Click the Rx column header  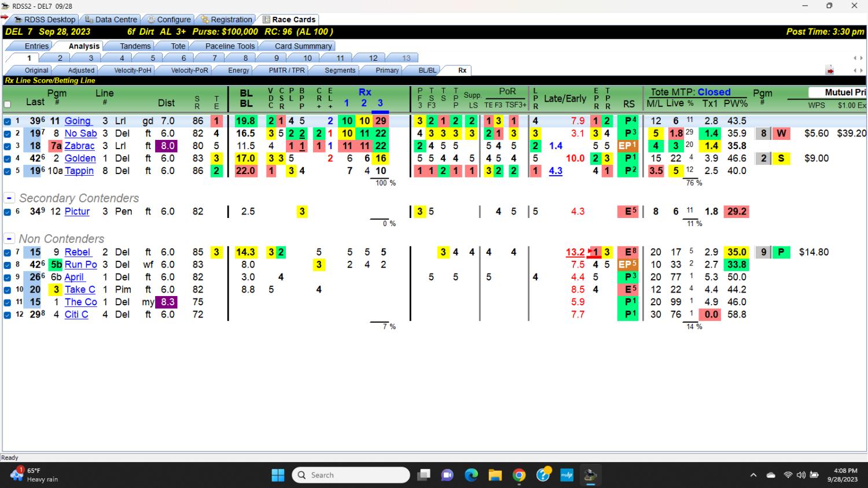(x=365, y=92)
